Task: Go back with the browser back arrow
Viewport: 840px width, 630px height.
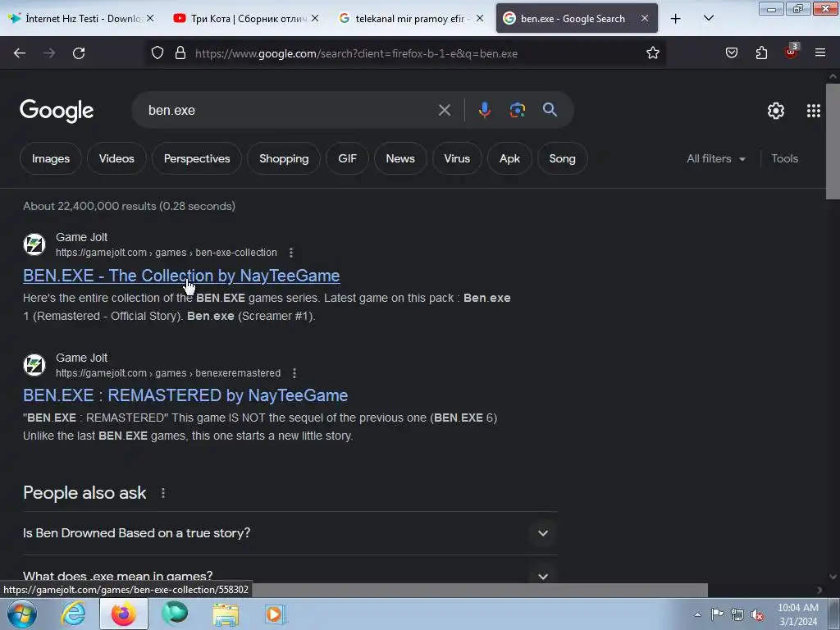Action: tap(20, 53)
